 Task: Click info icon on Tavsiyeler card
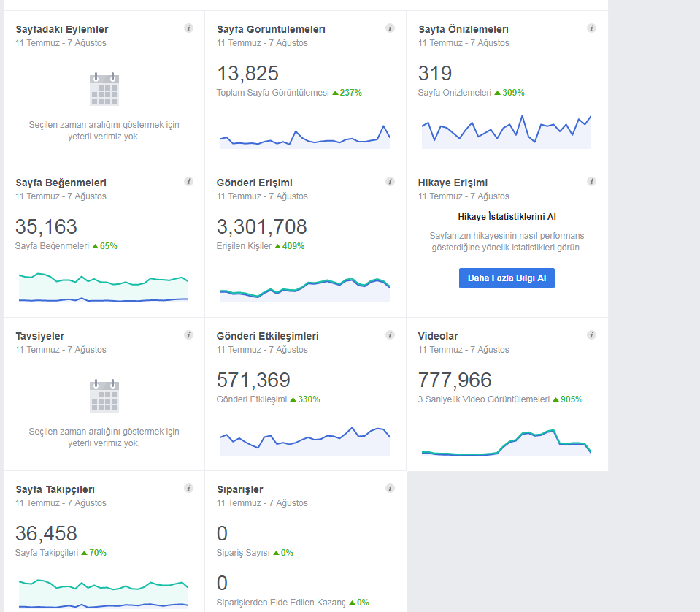pos(188,334)
